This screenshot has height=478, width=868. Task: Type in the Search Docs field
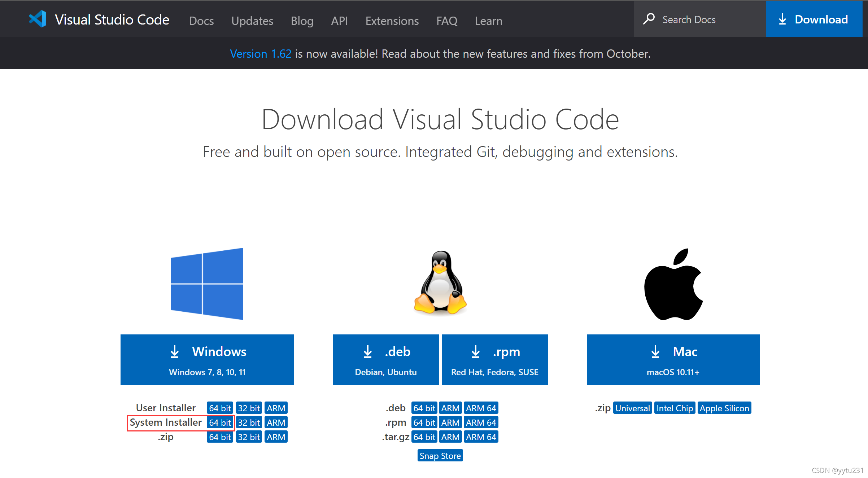tap(707, 19)
